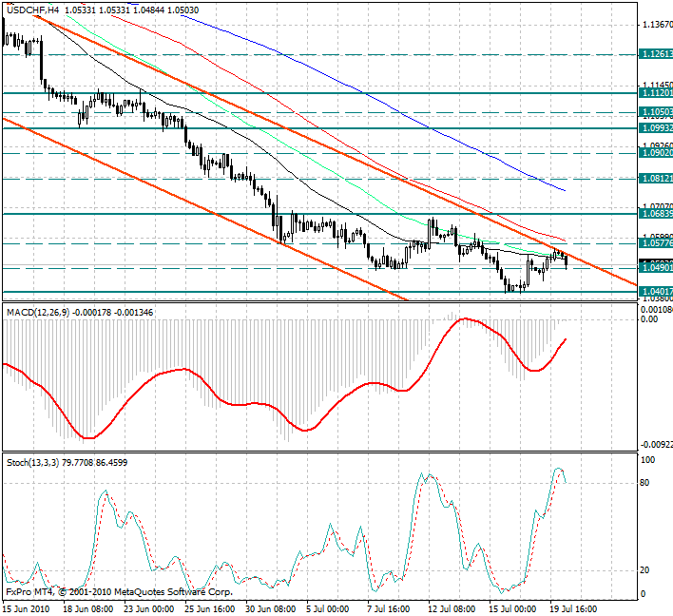The height and width of the screenshot is (616, 673).
Task: Click the 25 Jun 16:00 time label
Action: 210,609
